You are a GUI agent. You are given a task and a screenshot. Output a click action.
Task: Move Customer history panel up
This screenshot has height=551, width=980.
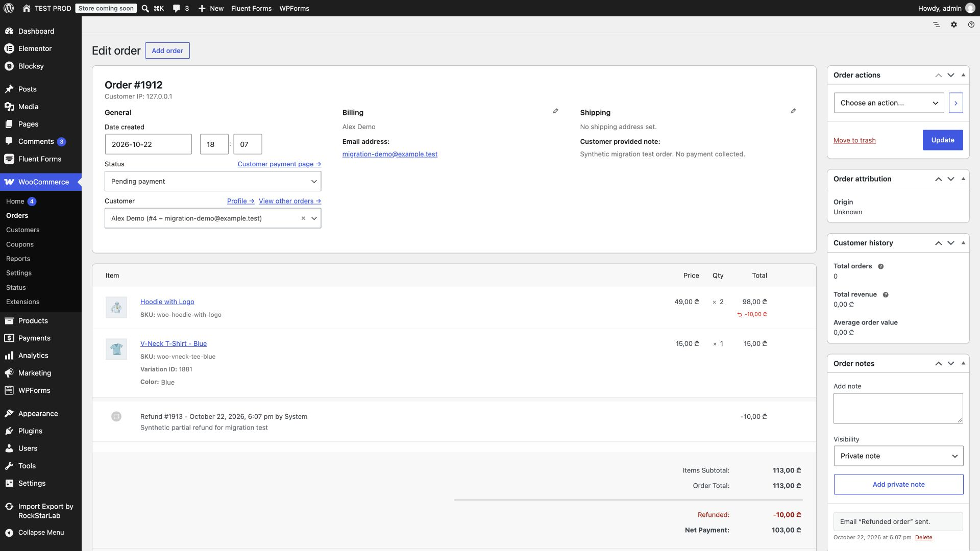(938, 243)
